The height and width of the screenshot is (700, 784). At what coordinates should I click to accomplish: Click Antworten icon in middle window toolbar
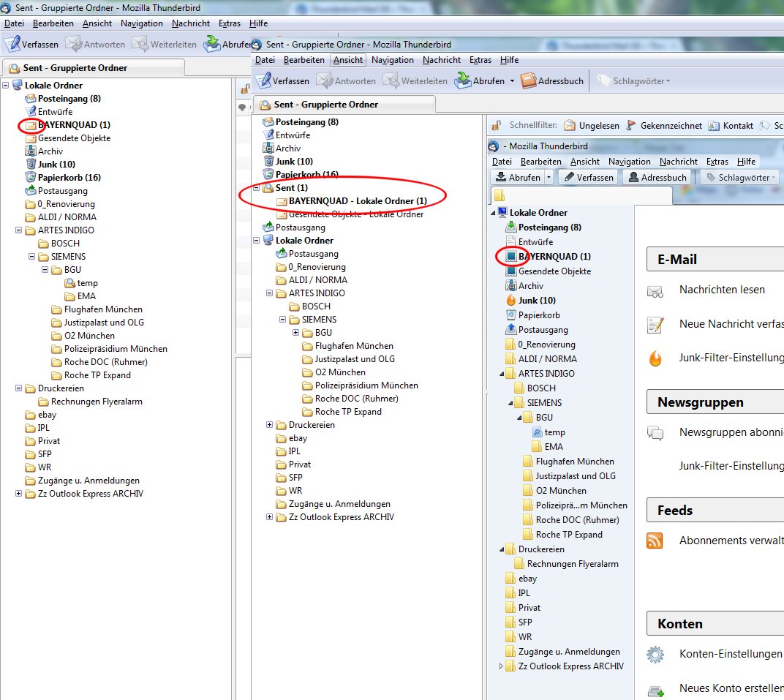[325, 80]
